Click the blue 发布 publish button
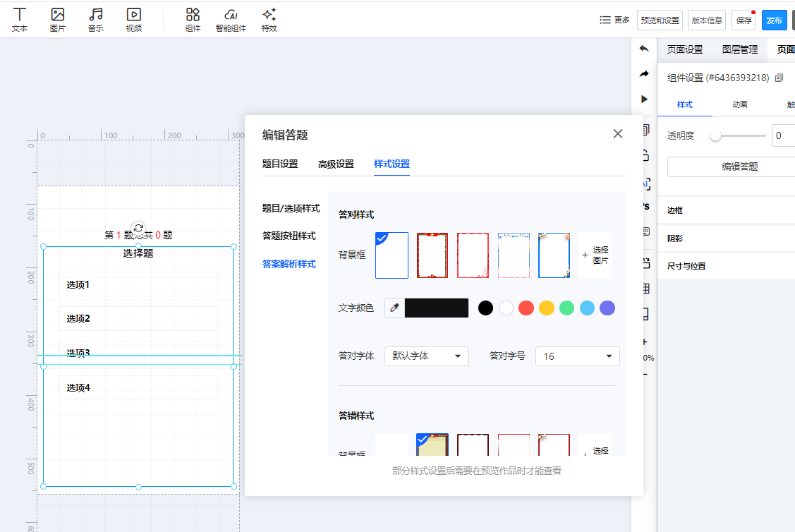795x532 pixels. (x=774, y=20)
